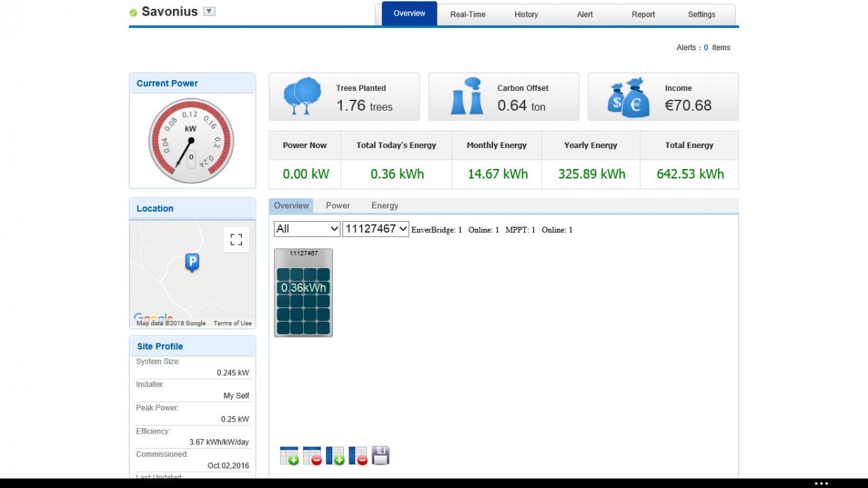Click the System Size value '0.245 kW'
Screen dimensions: 868x488
tap(233, 373)
